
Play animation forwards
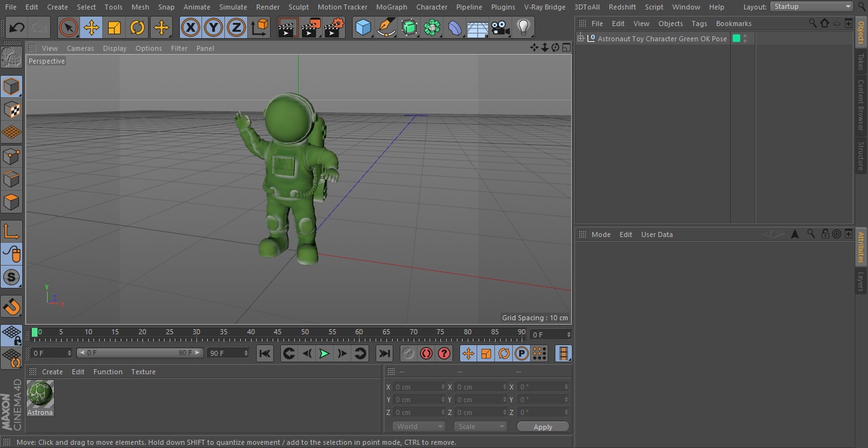pyautogui.click(x=324, y=353)
